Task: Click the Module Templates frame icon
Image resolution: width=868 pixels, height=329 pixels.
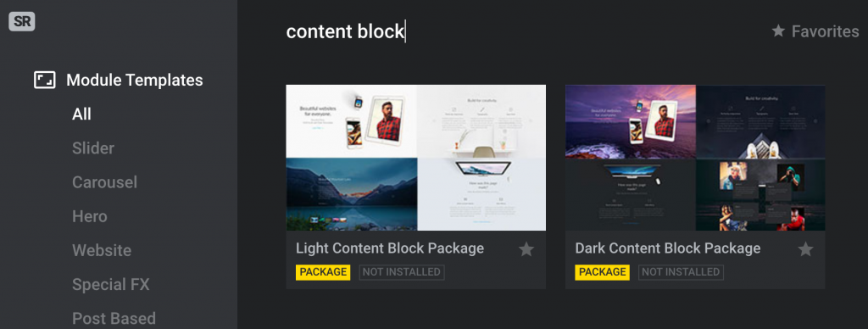Action: 45,81
